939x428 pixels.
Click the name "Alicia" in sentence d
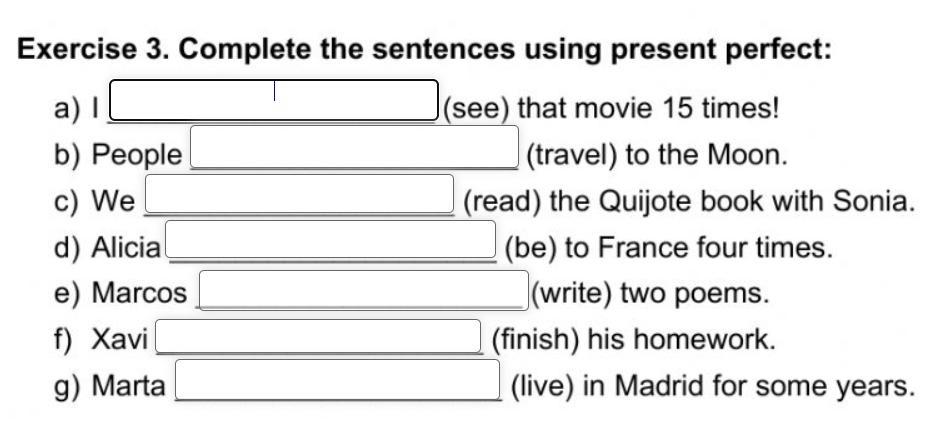coord(126,248)
